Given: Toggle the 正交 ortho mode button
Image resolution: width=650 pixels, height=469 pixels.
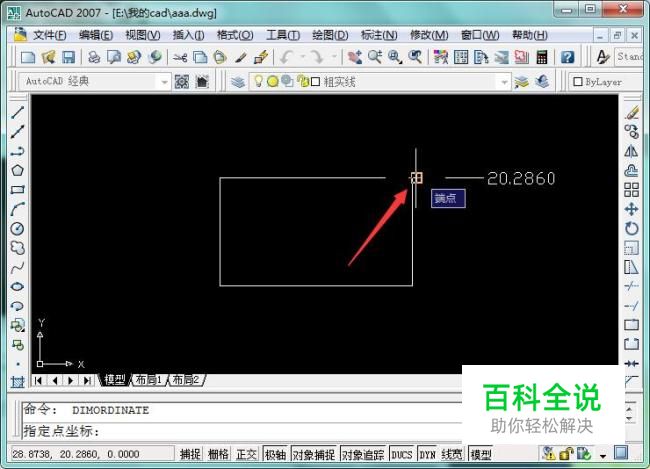Looking at the screenshot, I should [x=246, y=454].
